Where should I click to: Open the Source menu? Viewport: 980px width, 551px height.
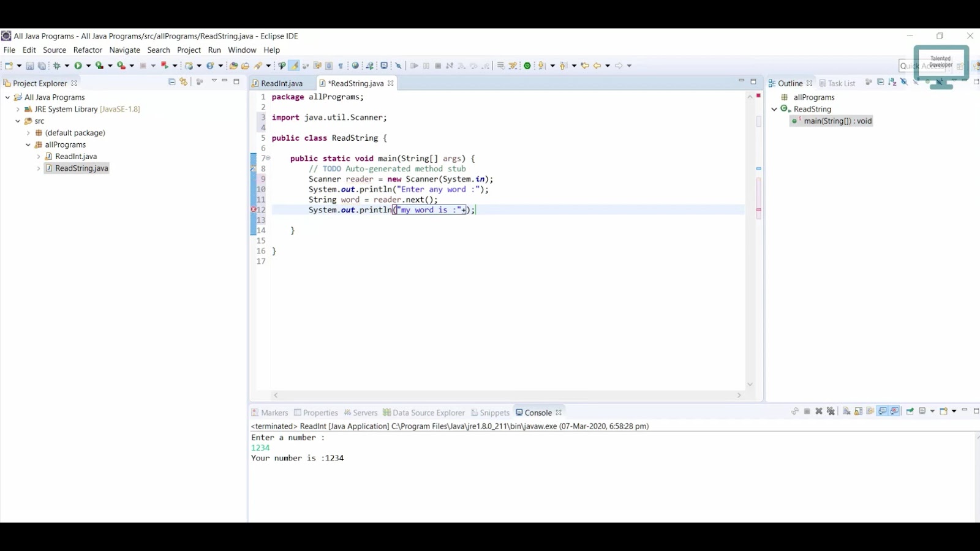coord(55,50)
